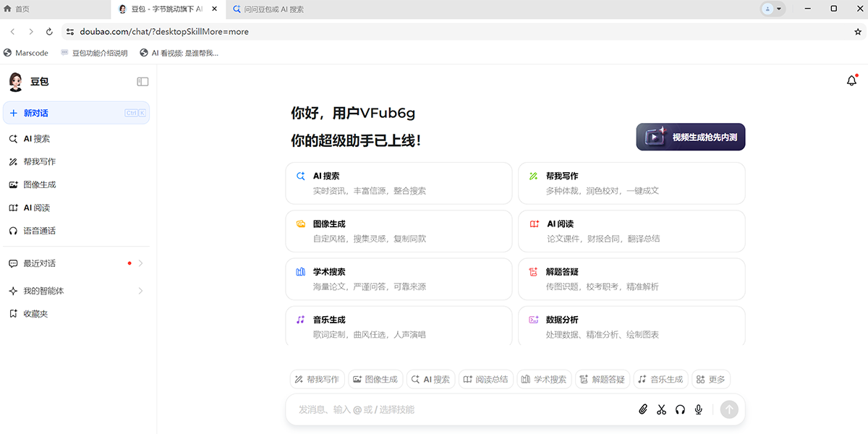Focus the message input field
Viewport: 868px width, 434px height.
pyautogui.click(x=463, y=409)
